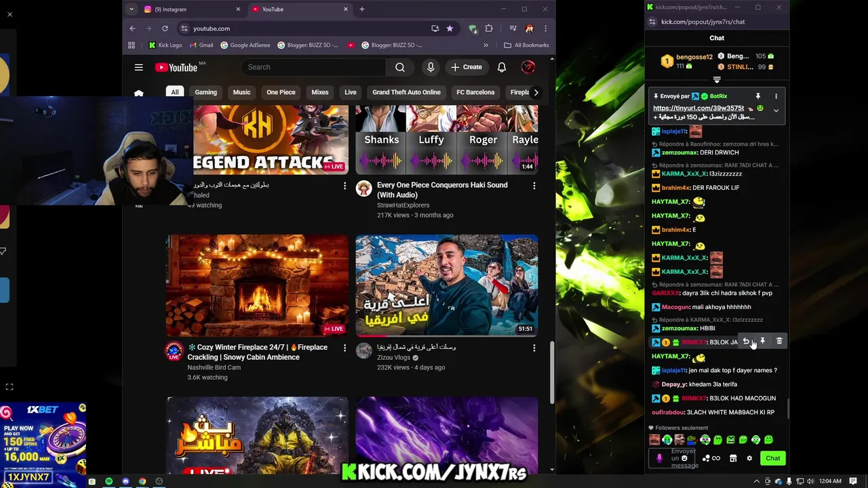Pin RIIMKX7 message in Kick chat
This screenshot has width=868, height=488.
[762, 342]
